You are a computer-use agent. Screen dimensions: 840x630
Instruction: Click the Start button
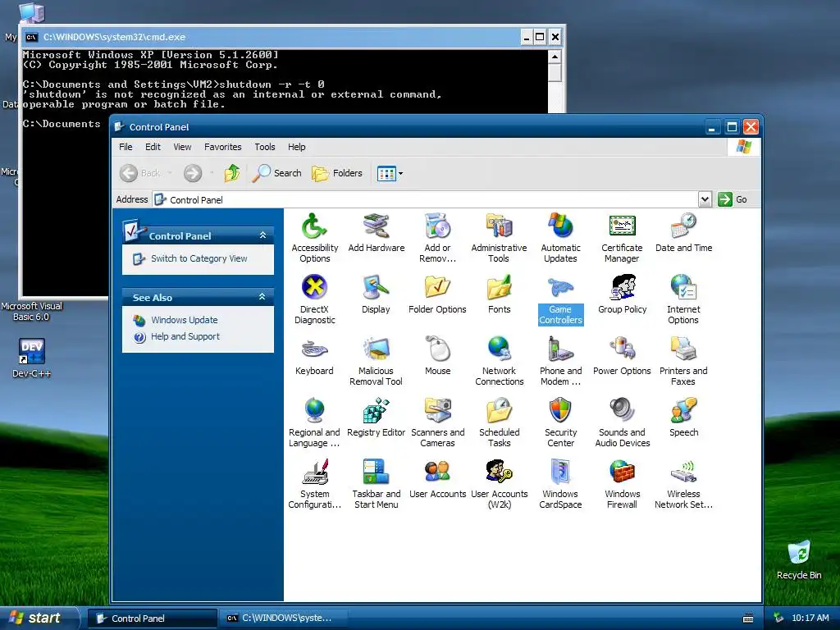39,619
